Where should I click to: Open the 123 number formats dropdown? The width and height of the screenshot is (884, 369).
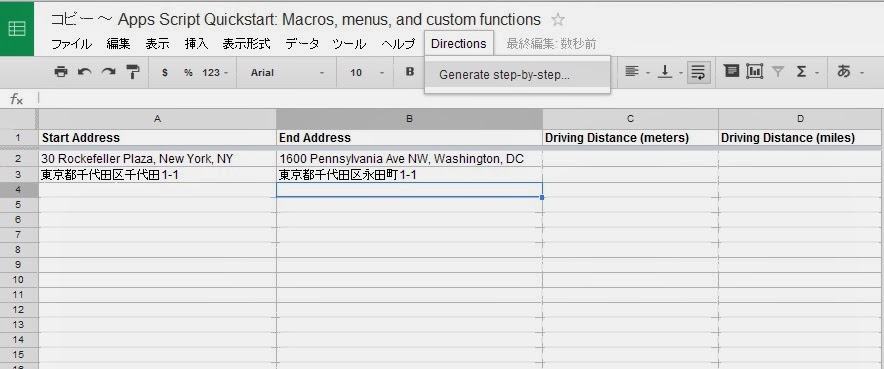[215, 73]
